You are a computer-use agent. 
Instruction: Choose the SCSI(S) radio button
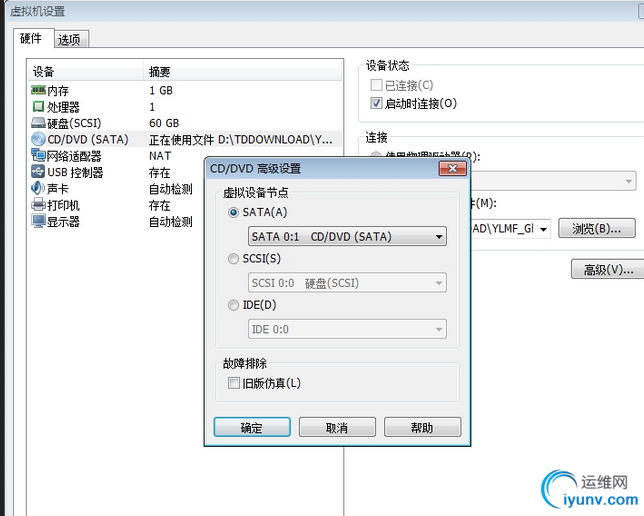click(233, 259)
